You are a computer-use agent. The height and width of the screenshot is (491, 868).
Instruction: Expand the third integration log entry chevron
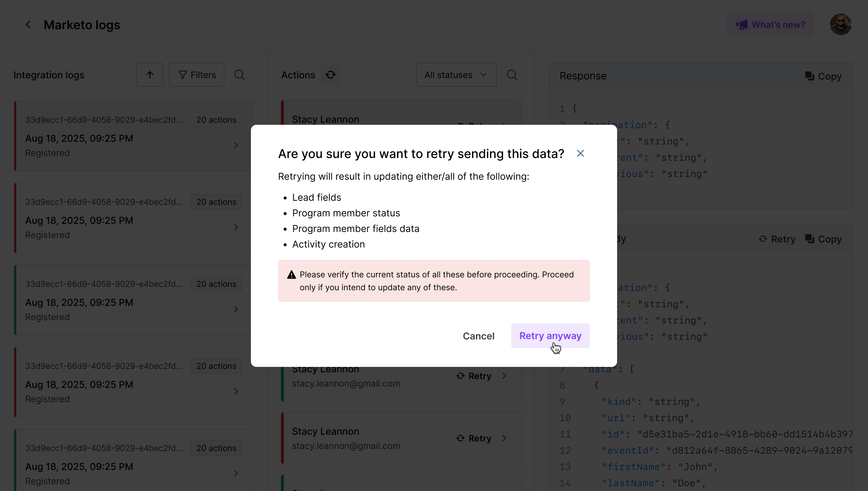[x=236, y=309]
